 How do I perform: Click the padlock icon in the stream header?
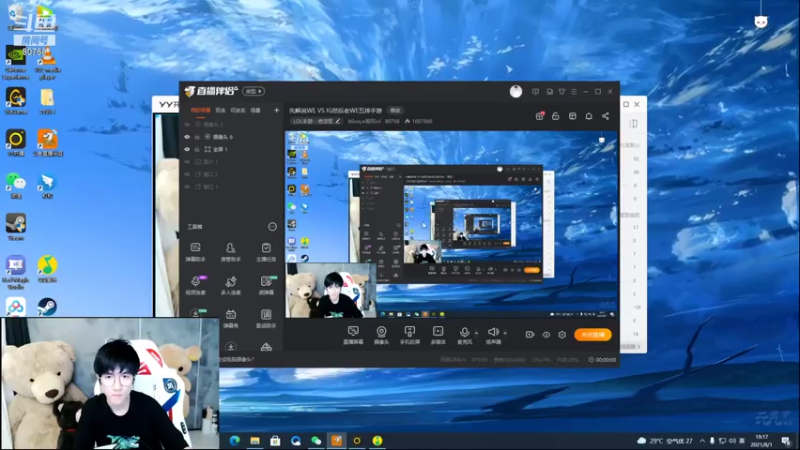point(556,116)
